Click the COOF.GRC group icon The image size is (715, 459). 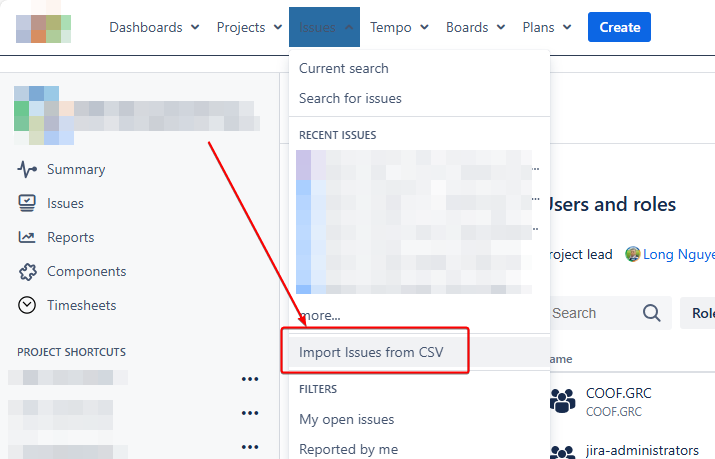tap(563, 401)
